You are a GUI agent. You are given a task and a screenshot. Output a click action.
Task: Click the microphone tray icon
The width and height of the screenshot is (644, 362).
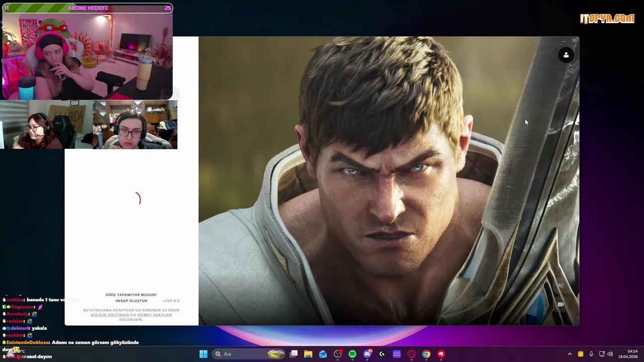(591, 354)
